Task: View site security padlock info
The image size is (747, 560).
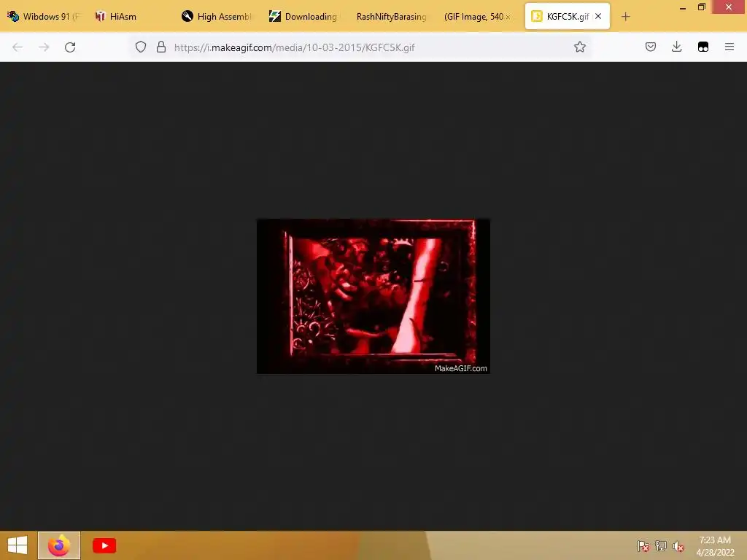Action: (161, 47)
